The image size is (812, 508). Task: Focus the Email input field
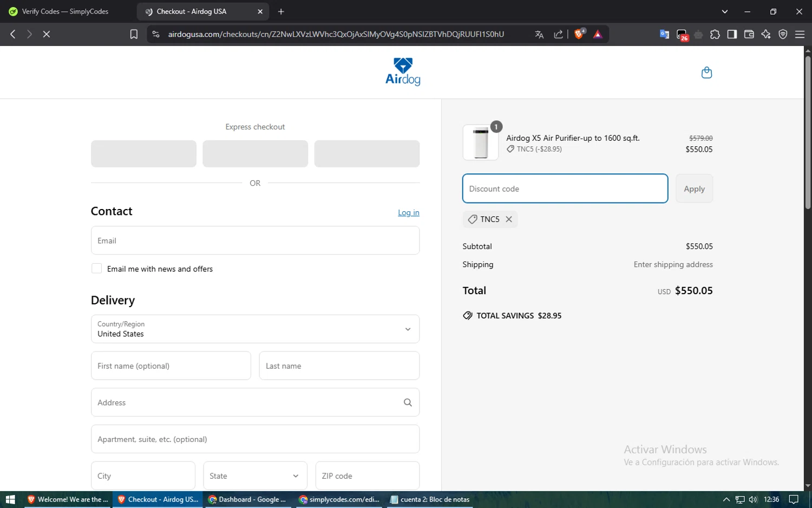[x=255, y=240]
